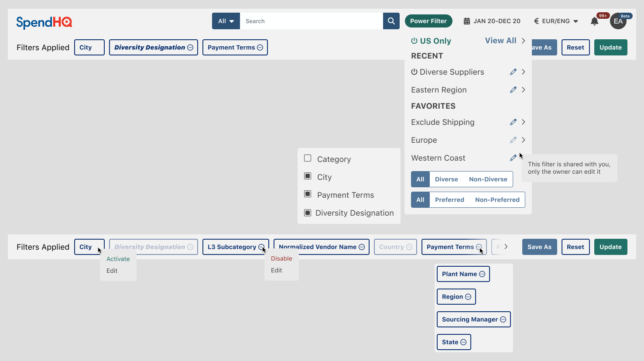Click the calendar date range icon
The width and height of the screenshot is (644, 361).
click(466, 21)
